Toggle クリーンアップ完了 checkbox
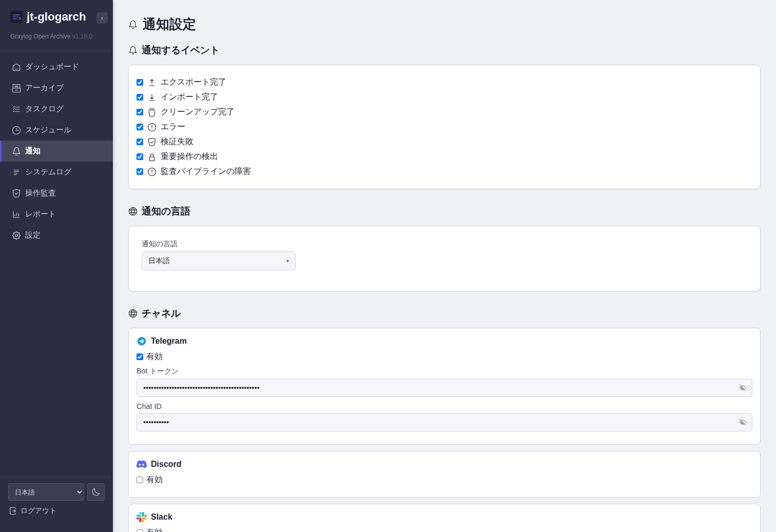Viewport: 776px width, 532px height. point(140,112)
